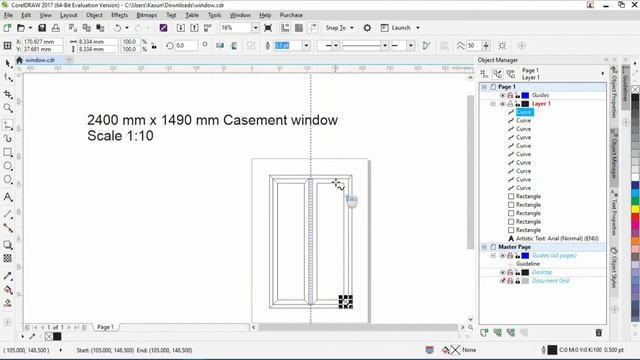Select the Crop tool
The image size is (640, 360).
click(8, 94)
